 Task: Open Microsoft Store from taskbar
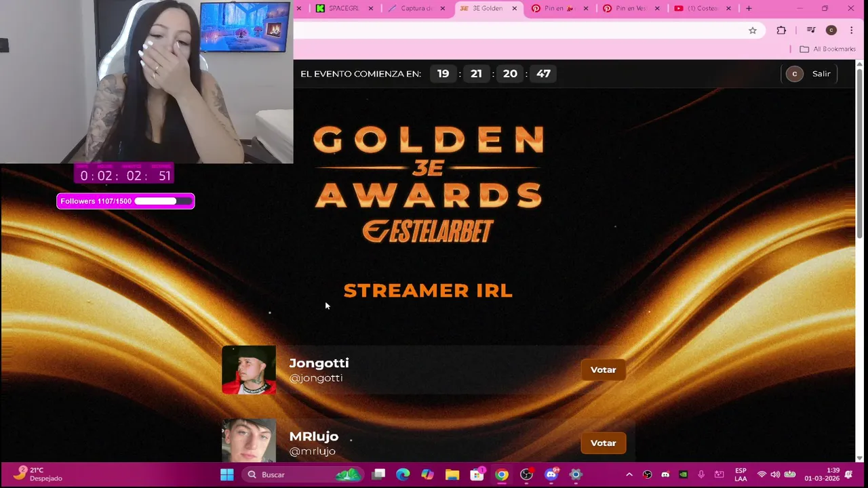pos(477,474)
